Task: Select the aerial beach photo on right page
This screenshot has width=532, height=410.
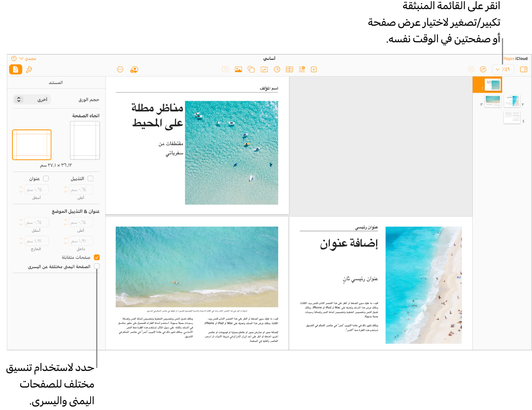Action: coord(423,285)
